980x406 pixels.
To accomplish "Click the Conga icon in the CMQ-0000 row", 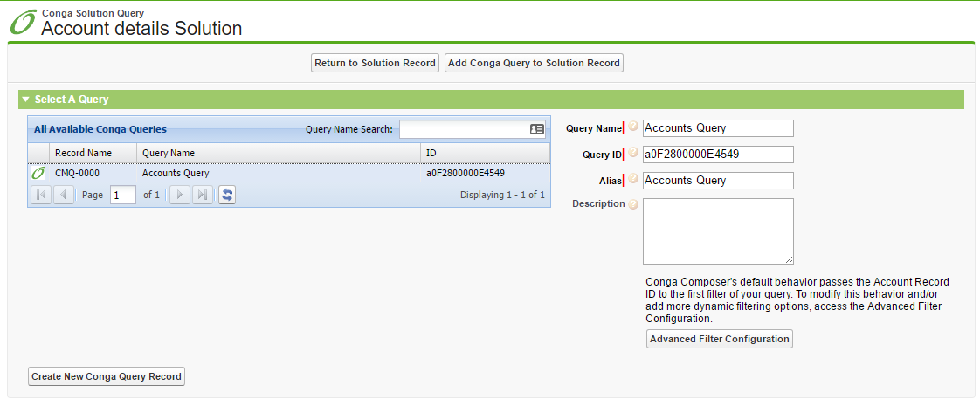I will click(38, 173).
